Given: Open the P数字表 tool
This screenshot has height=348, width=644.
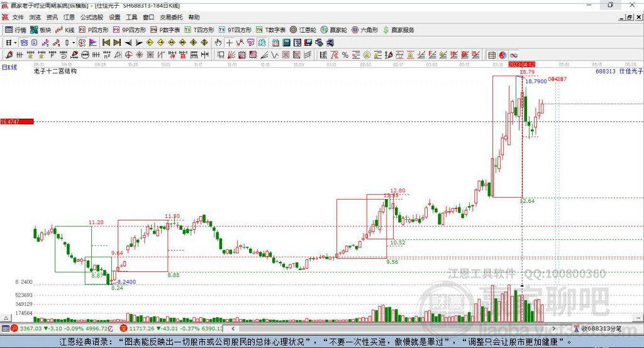Looking at the screenshot, I should click(165, 30).
